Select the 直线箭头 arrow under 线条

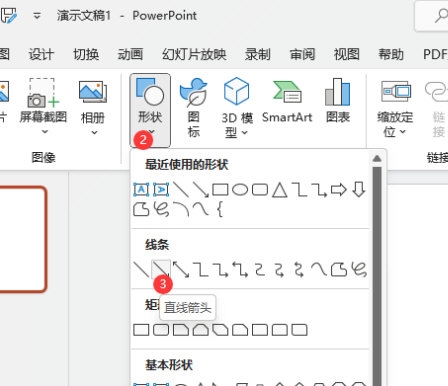161,270
